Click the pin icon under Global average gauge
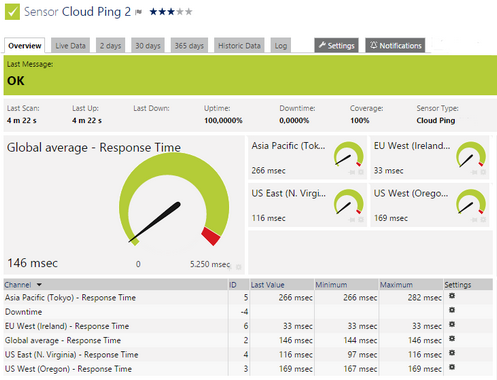The image size is (497, 380). [230, 267]
